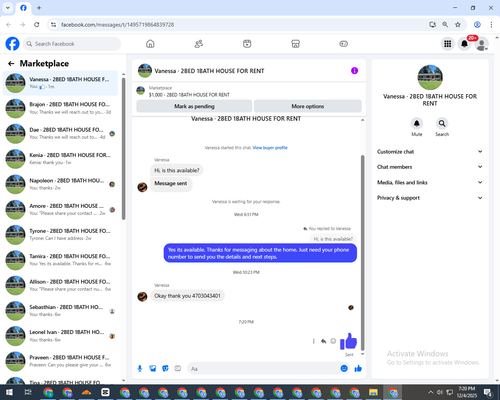
Task: Open the browser zoom magnifier icon
Action: (x=445, y=25)
